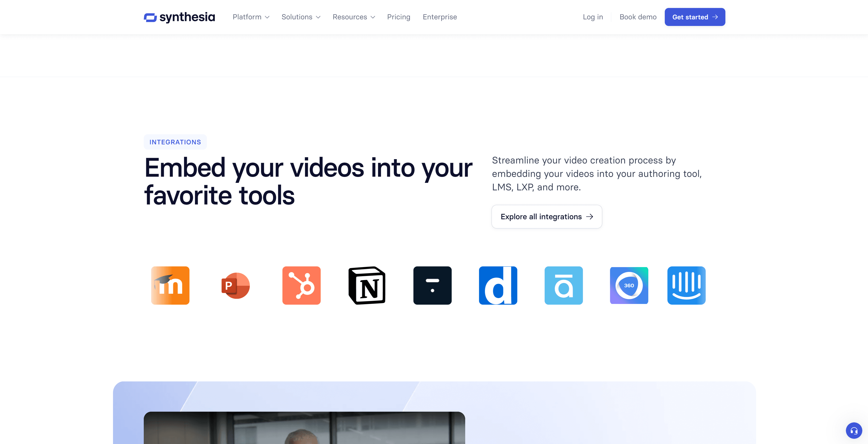This screenshot has height=444, width=868.
Task: Click the Intercom integration icon
Action: point(686,285)
